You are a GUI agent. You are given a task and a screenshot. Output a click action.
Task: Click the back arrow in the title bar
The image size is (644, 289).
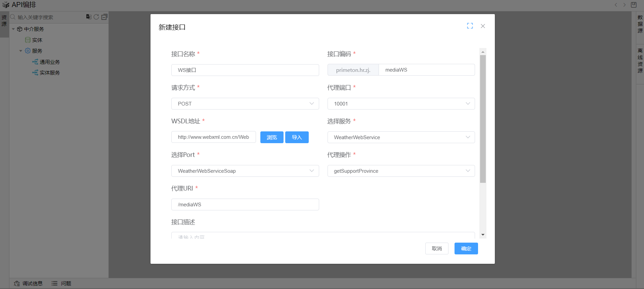click(x=616, y=5)
